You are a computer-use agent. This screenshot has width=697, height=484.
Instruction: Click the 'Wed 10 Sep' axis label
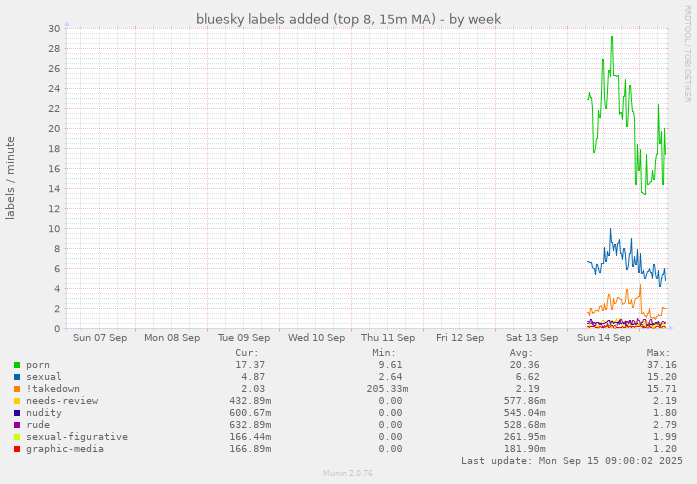click(316, 338)
